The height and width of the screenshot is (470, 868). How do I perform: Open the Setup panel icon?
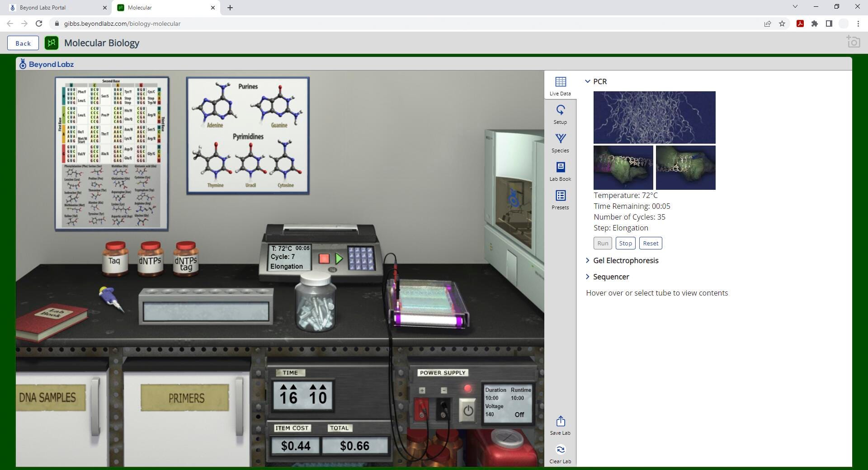pos(560,114)
